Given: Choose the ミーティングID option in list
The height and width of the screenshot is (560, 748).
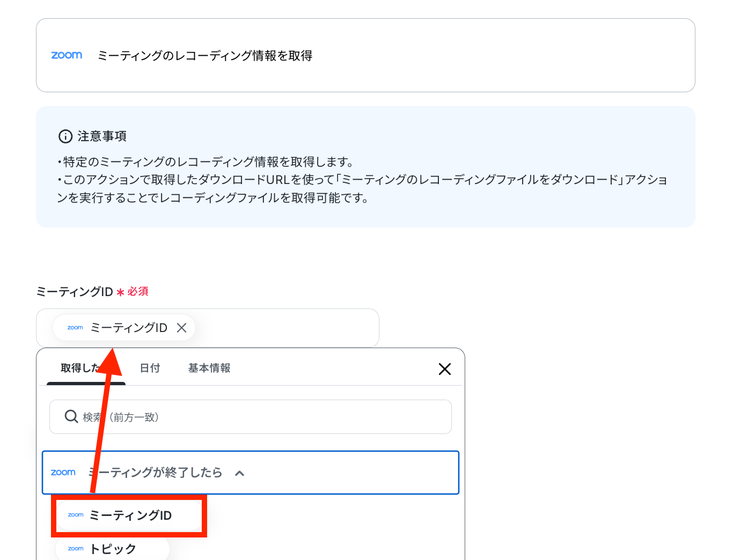Looking at the screenshot, I should 129,515.
